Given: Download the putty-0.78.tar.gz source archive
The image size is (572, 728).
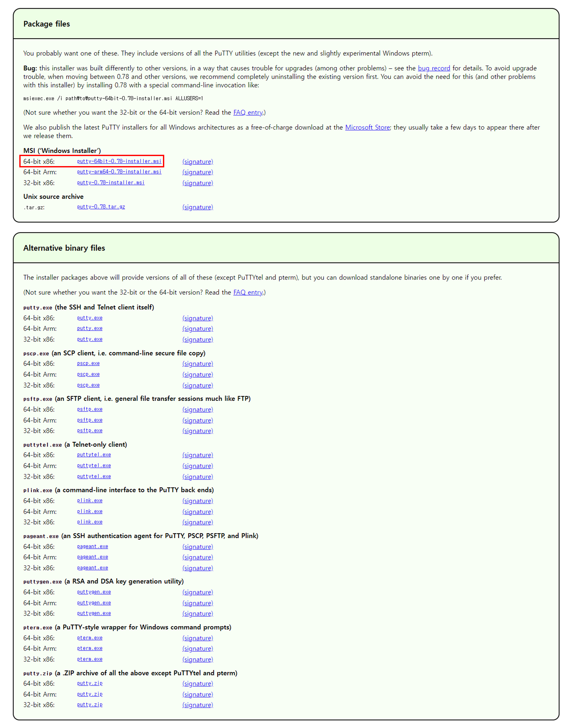Looking at the screenshot, I should pos(101,207).
